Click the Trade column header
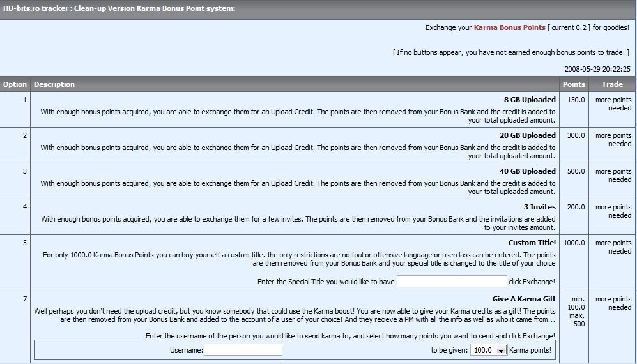637x364 pixels. [612, 84]
